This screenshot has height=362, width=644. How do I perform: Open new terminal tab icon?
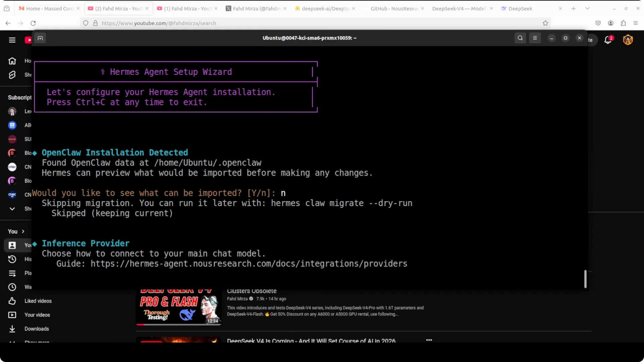[x=40, y=38]
